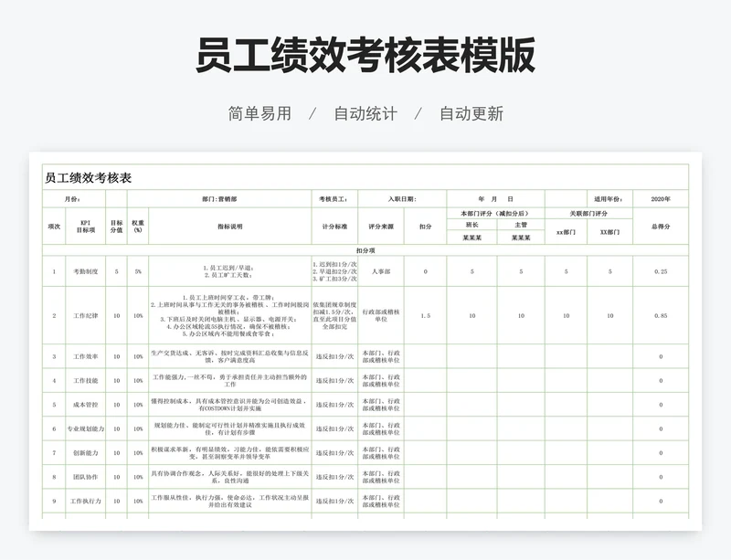Select the 总得分 column header
731x560 pixels.
pos(661,227)
